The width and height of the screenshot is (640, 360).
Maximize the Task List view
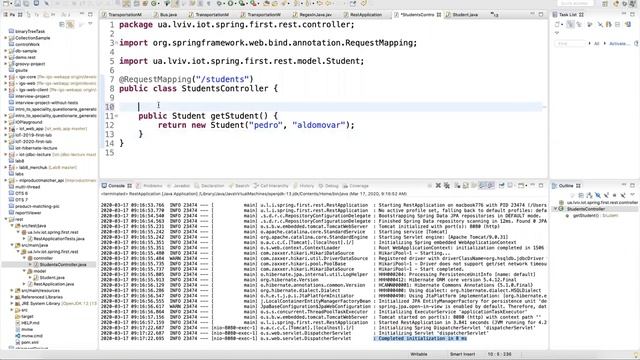[633, 14]
